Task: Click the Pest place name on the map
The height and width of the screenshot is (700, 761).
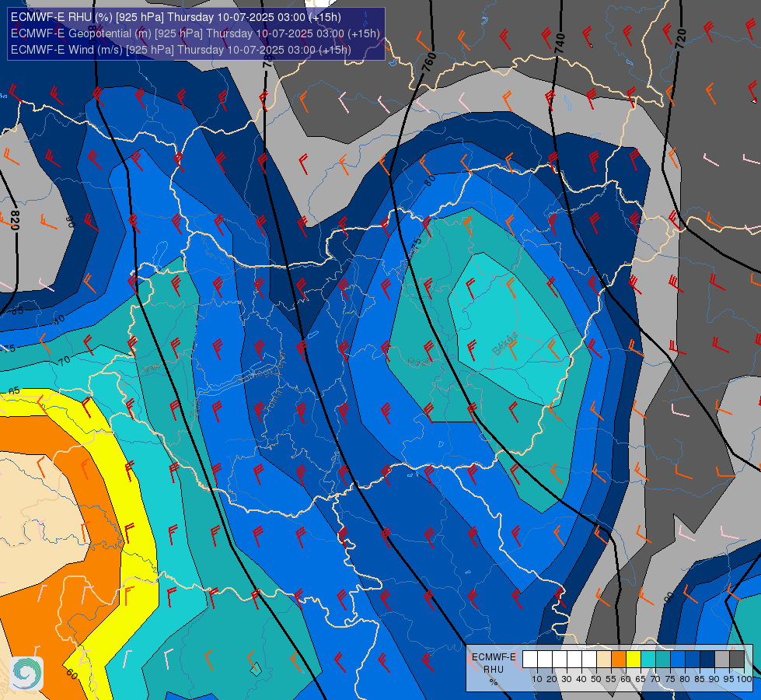Action: tap(419, 362)
